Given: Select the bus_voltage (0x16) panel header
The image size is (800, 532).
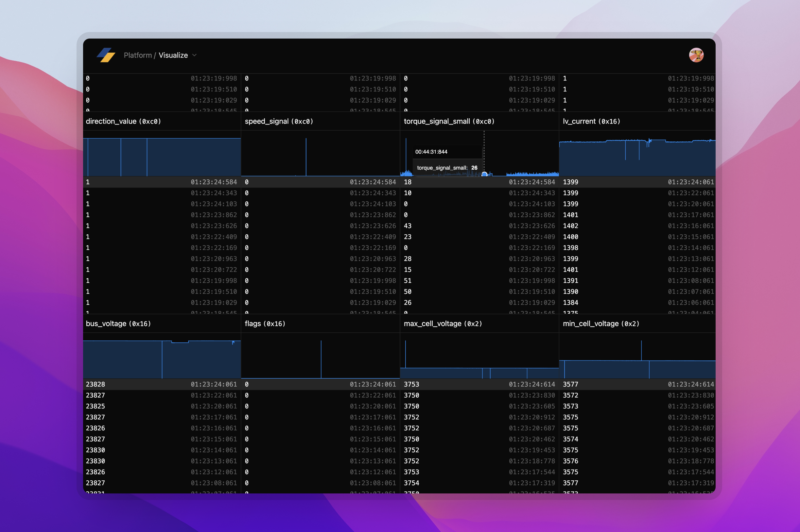Looking at the screenshot, I should [x=118, y=323].
